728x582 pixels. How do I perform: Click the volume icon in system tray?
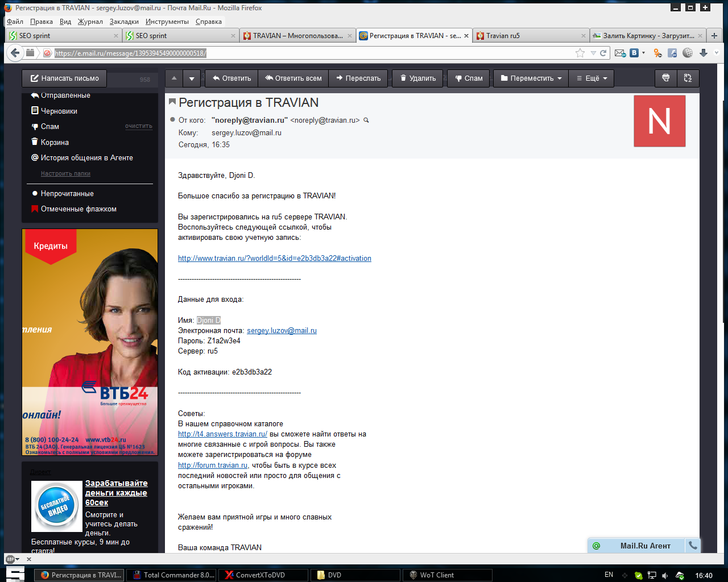[x=665, y=575]
